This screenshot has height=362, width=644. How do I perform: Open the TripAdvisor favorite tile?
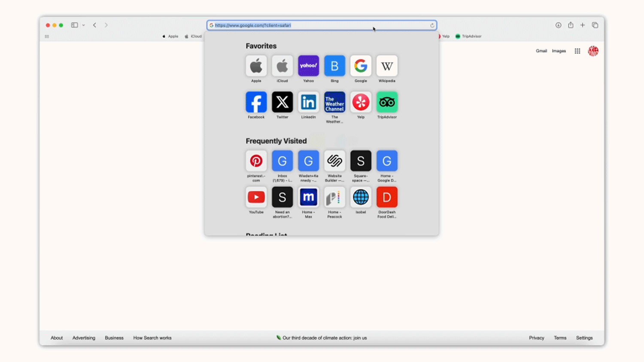(x=387, y=102)
